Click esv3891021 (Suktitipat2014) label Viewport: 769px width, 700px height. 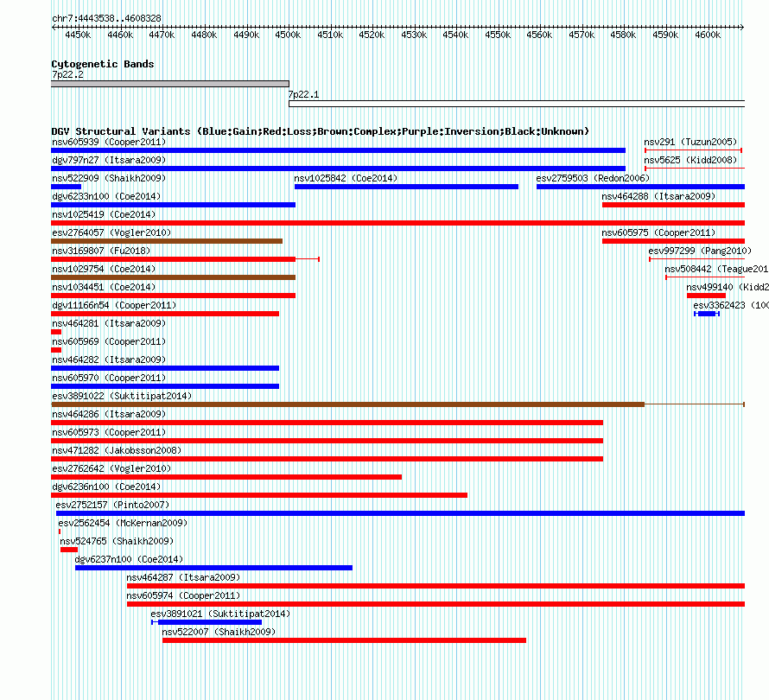tap(220, 614)
